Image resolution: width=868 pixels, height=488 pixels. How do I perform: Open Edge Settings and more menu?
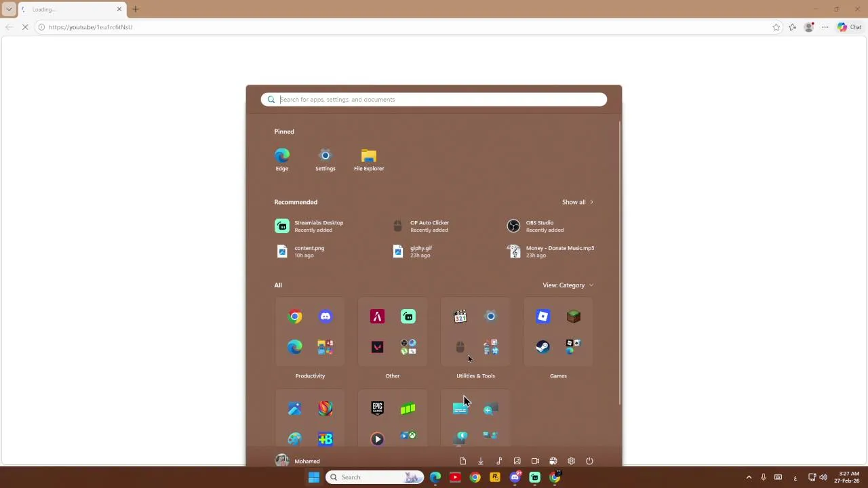click(x=825, y=27)
